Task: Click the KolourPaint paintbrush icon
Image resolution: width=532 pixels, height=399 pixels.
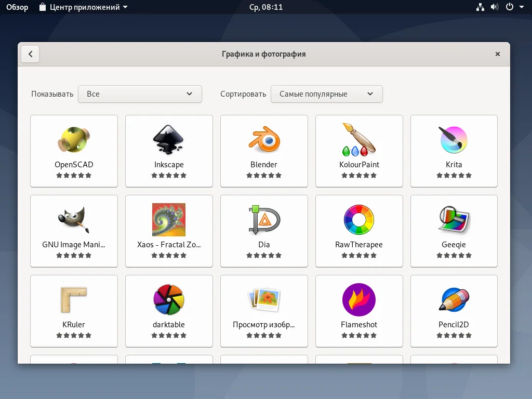Action: pyautogui.click(x=359, y=139)
